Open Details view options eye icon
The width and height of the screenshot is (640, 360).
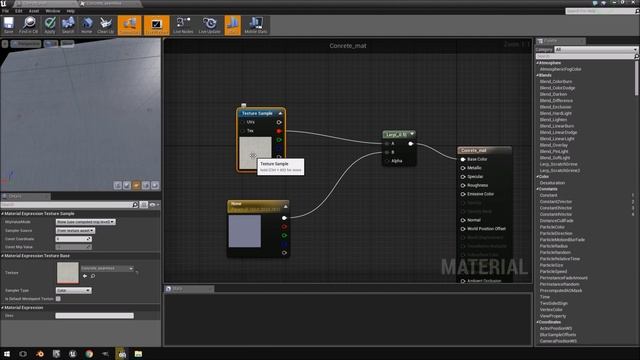point(154,204)
